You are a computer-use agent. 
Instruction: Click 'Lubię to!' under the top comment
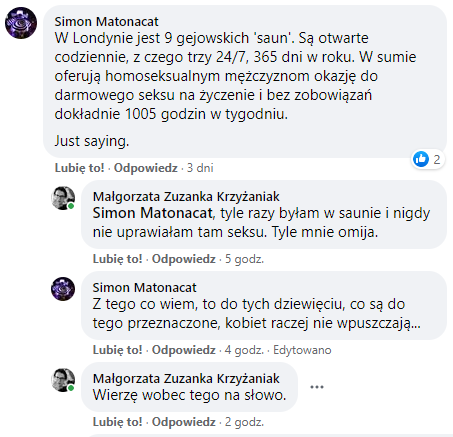tap(79, 168)
